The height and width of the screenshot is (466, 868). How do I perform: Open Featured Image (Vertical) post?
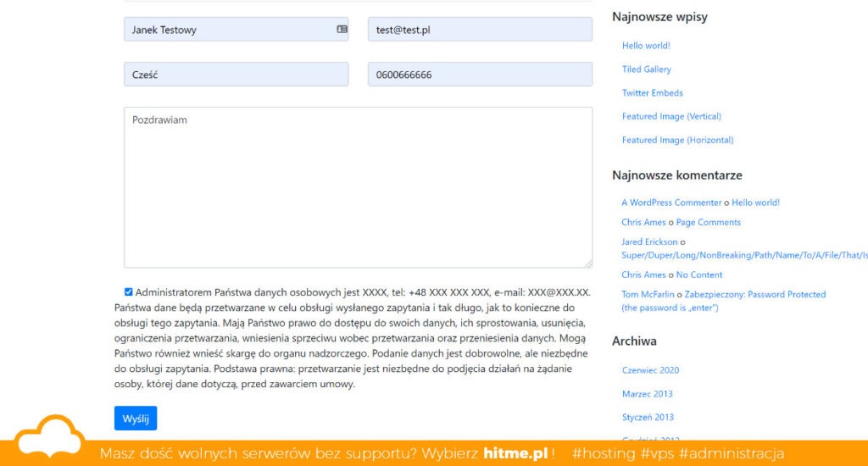click(671, 117)
